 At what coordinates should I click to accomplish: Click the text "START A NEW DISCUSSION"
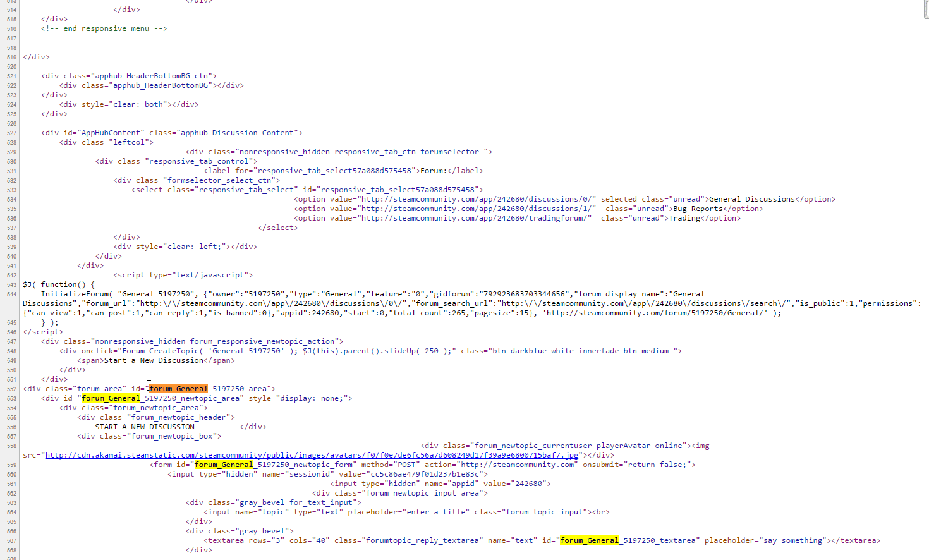click(x=145, y=427)
